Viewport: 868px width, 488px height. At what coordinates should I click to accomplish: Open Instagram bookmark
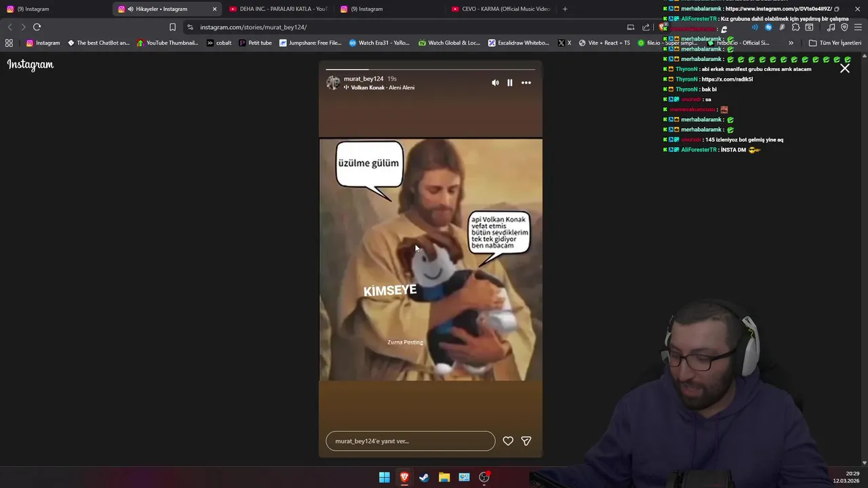pyautogui.click(x=43, y=43)
